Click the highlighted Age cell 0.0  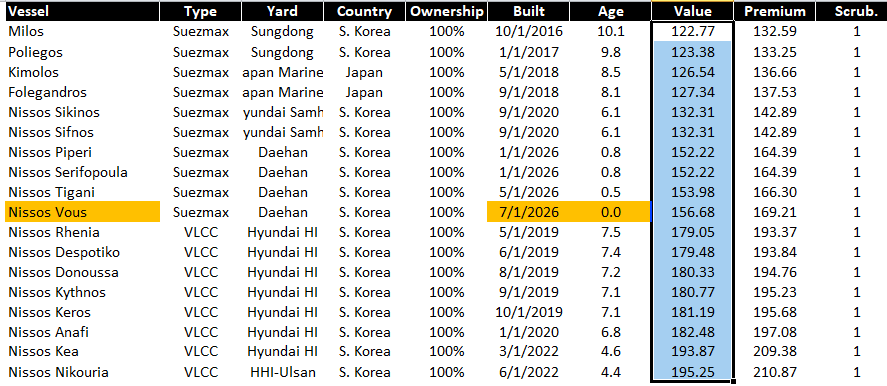[x=610, y=212]
